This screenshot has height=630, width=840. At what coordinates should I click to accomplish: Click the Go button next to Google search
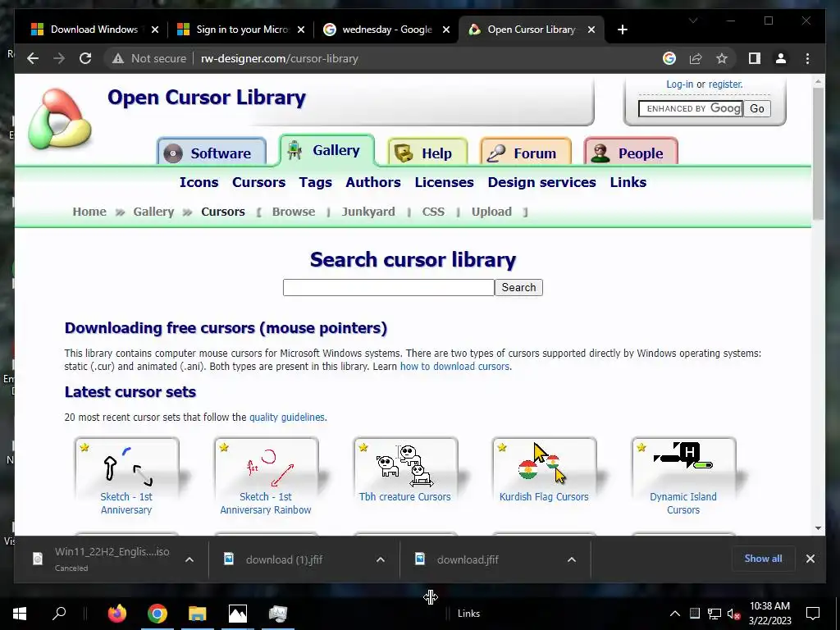coord(757,109)
